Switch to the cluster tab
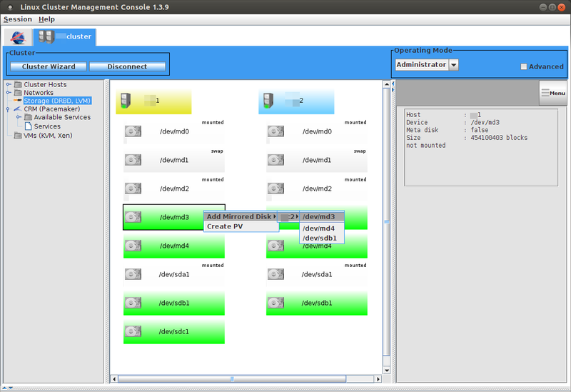 [x=65, y=37]
